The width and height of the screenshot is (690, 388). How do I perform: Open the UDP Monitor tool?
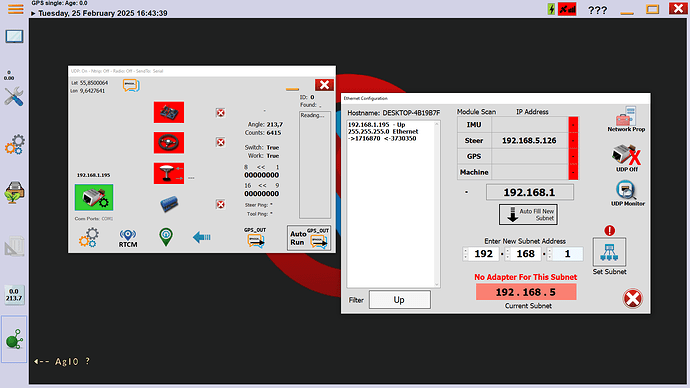pos(628,194)
